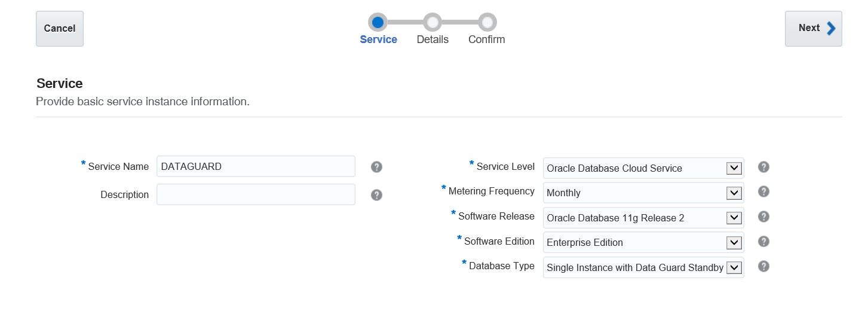Expand Software Release dropdown list
Viewport: 868px width, 335px height.
tap(734, 218)
